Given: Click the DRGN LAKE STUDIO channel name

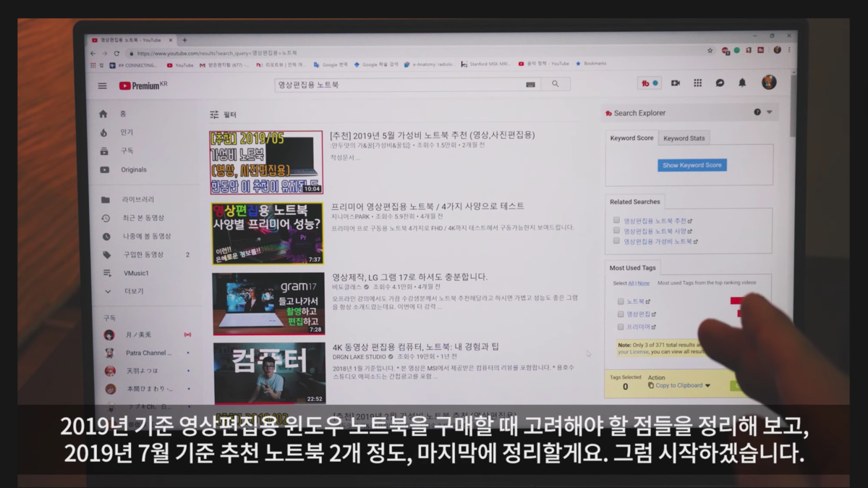Looking at the screenshot, I should pyautogui.click(x=359, y=357).
